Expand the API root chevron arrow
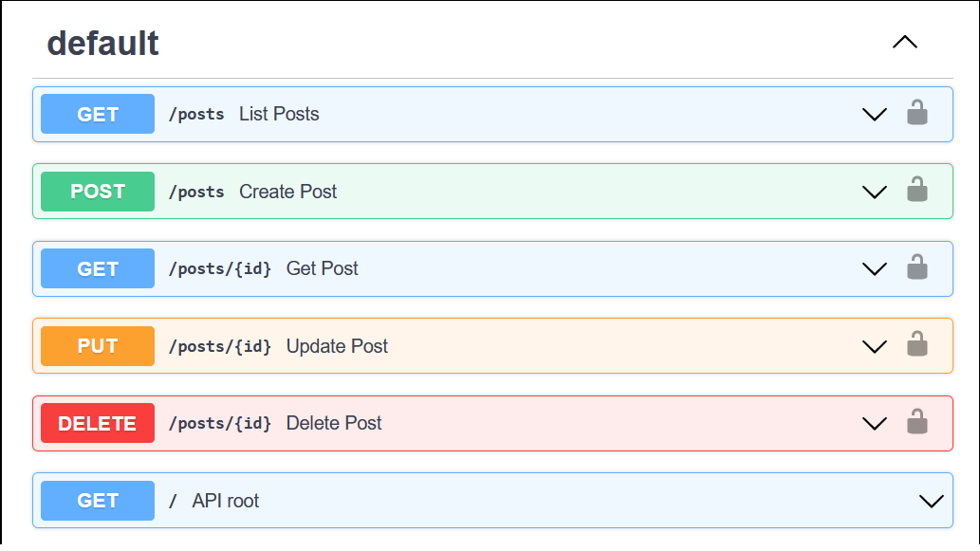This screenshot has height=551, width=980. (x=932, y=501)
